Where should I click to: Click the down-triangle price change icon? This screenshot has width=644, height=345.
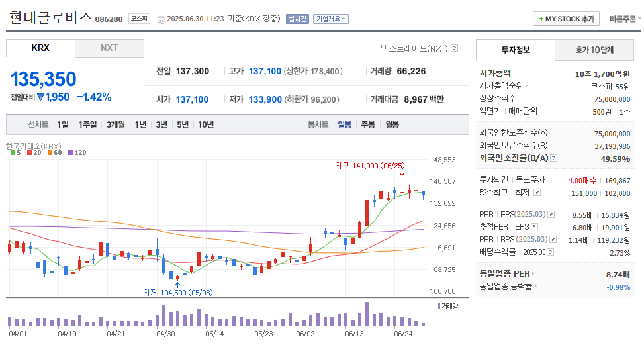(40, 97)
